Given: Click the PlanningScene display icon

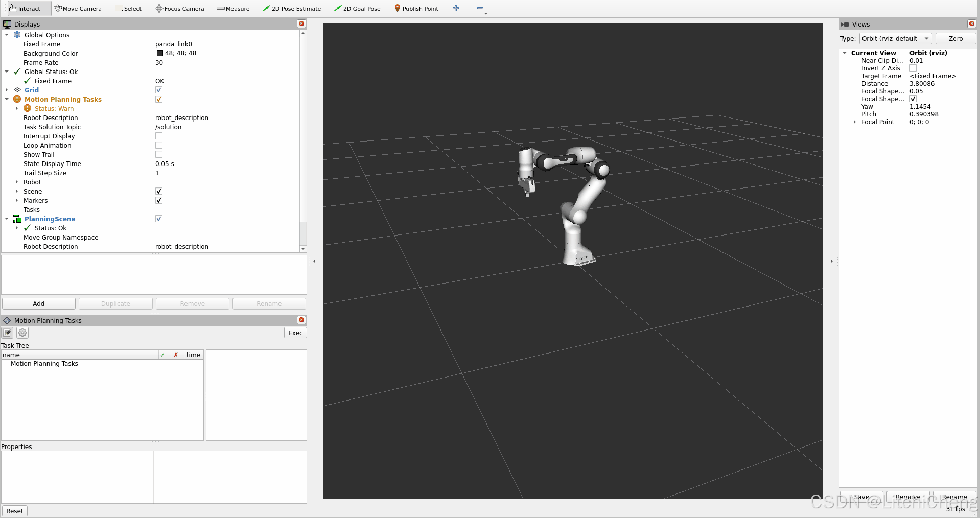Looking at the screenshot, I should pos(17,219).
